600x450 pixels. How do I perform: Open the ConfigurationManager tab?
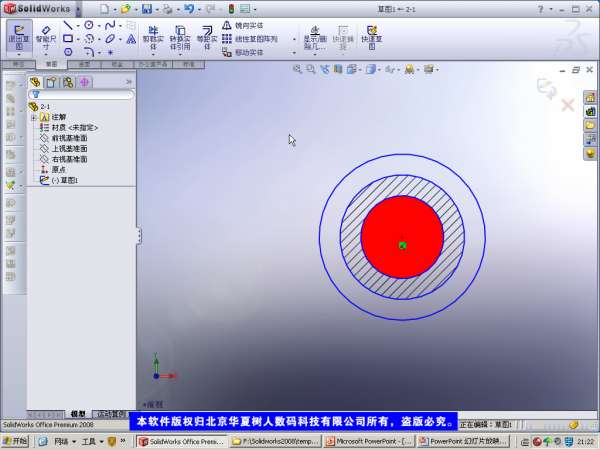[x=68, y=82]
